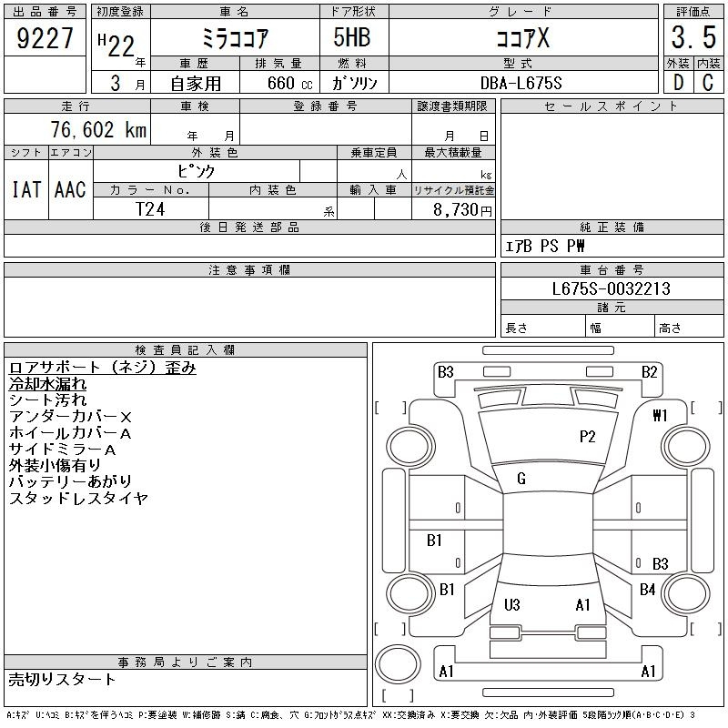Click the W1 mark on the car diagram

click(x=660, y=415)
